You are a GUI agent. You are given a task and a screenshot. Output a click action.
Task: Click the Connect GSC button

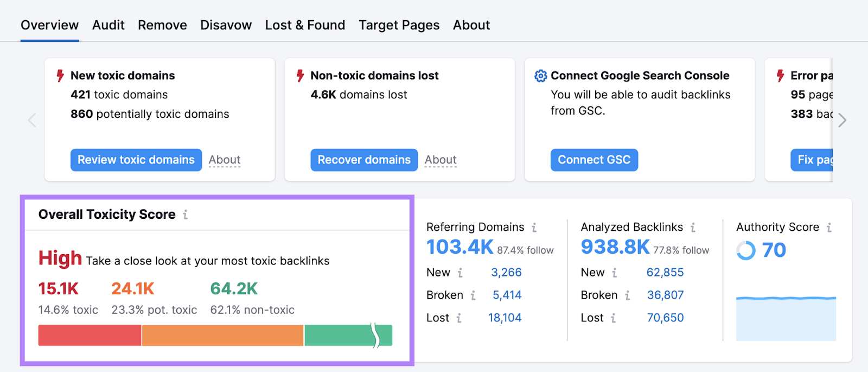(x=594, y=160)
